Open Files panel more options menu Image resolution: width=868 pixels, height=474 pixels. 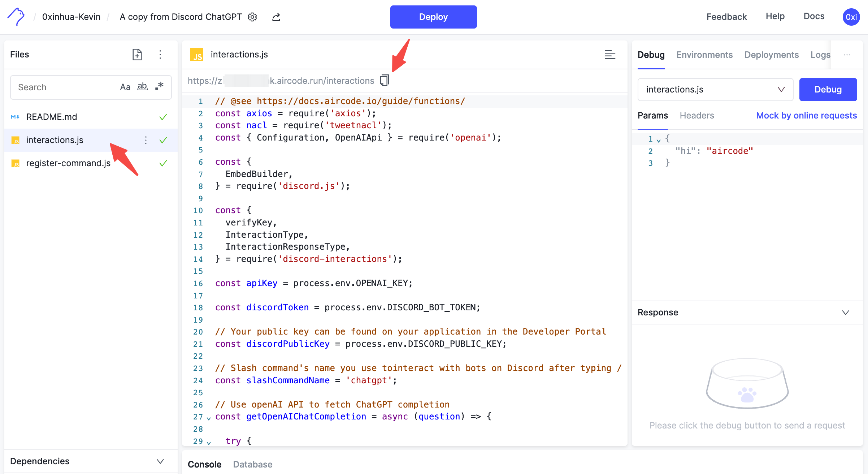click(x=160, y=55)
